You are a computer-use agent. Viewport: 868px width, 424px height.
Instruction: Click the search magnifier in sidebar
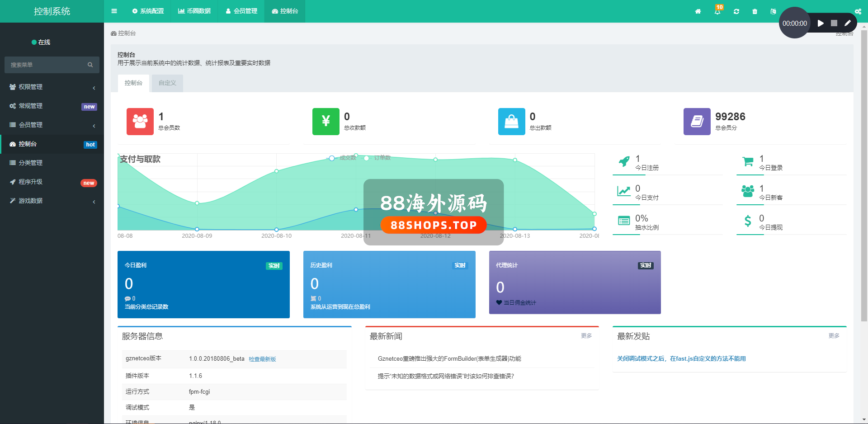(x=90, y=65)
